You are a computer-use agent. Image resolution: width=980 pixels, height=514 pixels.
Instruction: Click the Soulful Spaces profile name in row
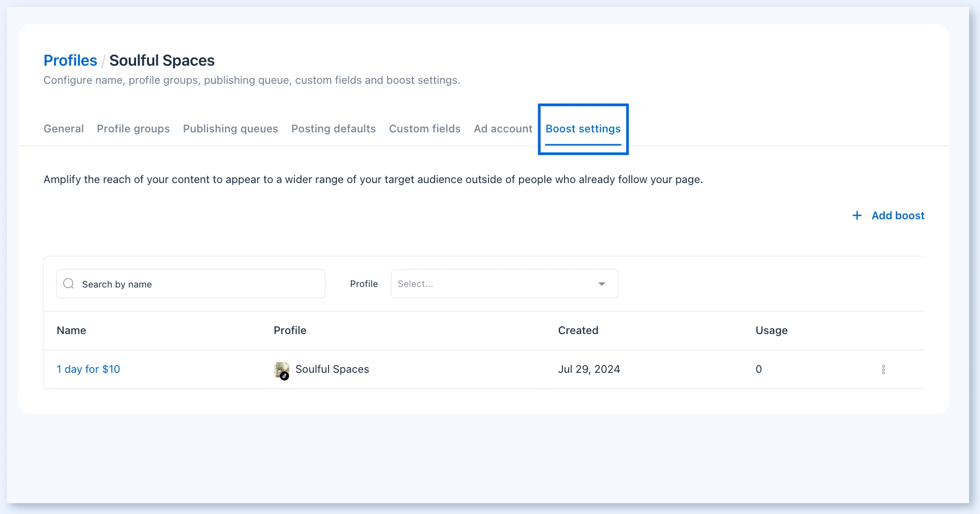point(332,369)
